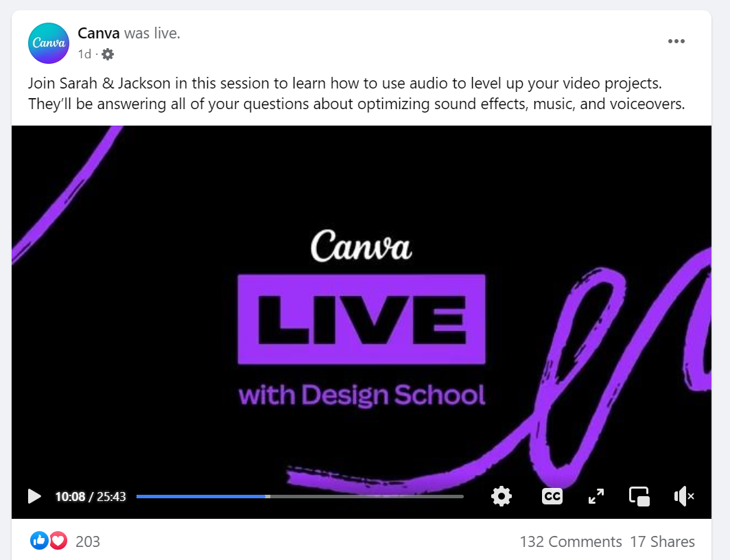The image size is (730, 560).
Task: View who liked with thumbs-up reaction
Action: pos(39,541)
